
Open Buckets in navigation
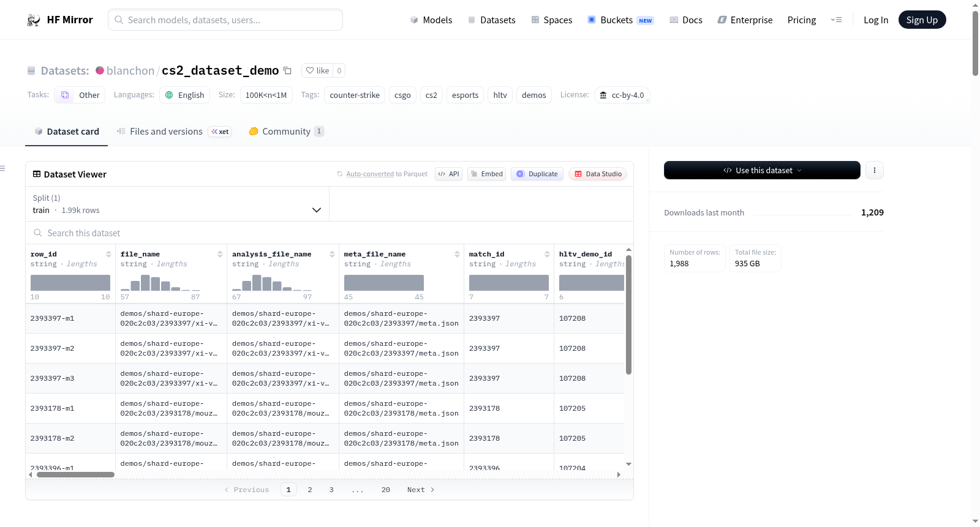coord(620,20)
